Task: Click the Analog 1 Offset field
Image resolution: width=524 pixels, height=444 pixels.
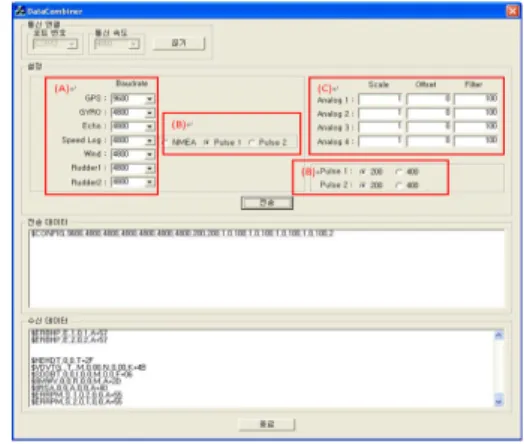Action: pos(428,99)
